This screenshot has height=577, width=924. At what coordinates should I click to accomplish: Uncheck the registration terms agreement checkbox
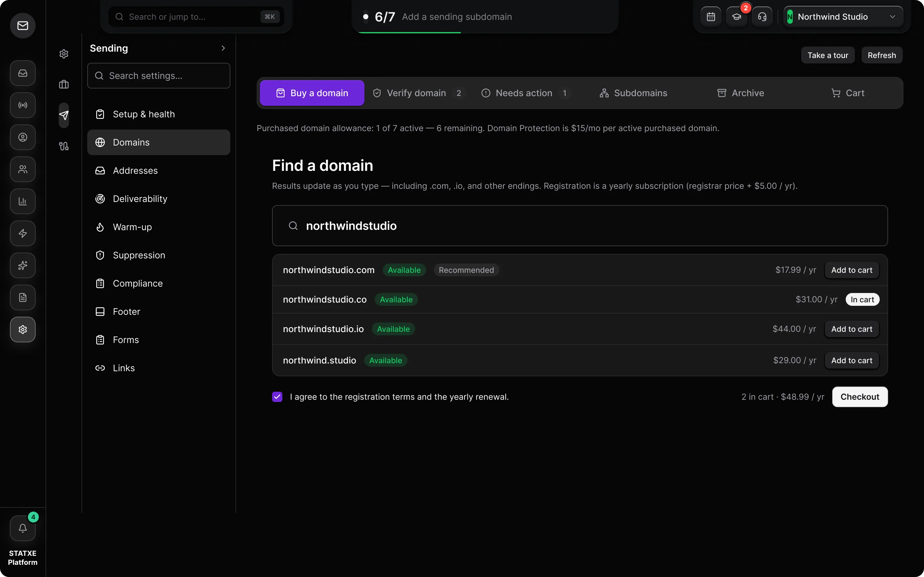(277, 397)
